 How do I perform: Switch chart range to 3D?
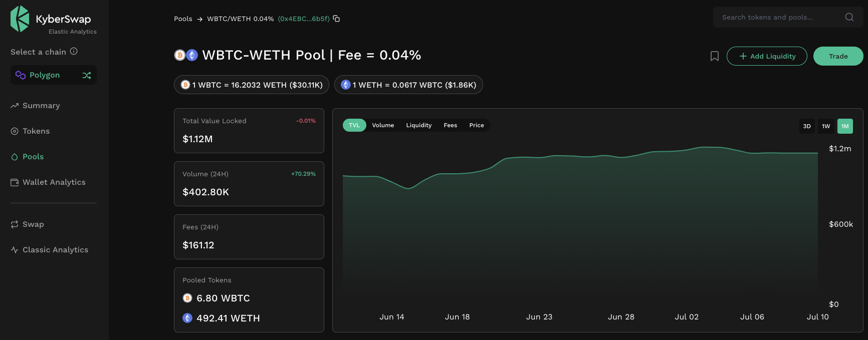click(807, 126)
